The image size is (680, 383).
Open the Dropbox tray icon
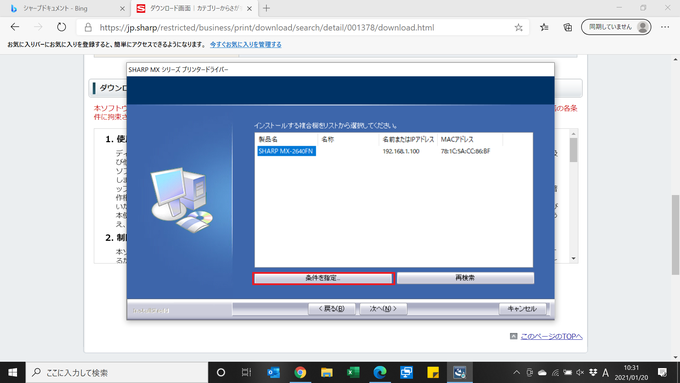pyautogui.click(x=593, y=372)
